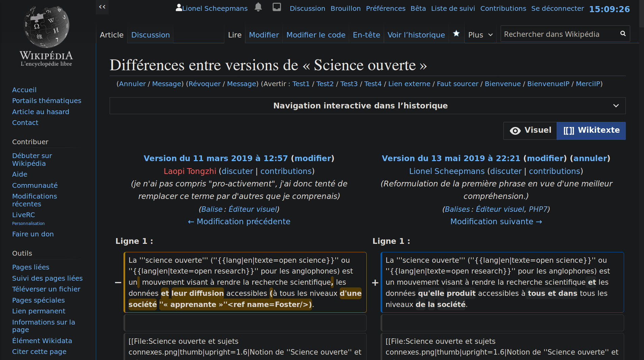Click the BienvenueIP link
This screenshot has height=360, width=644.
[548, 84]
